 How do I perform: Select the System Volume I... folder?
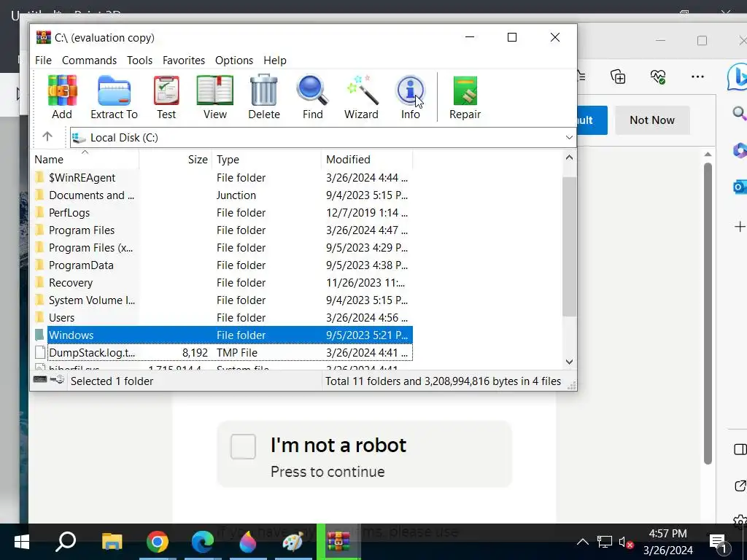coord(223,300)
